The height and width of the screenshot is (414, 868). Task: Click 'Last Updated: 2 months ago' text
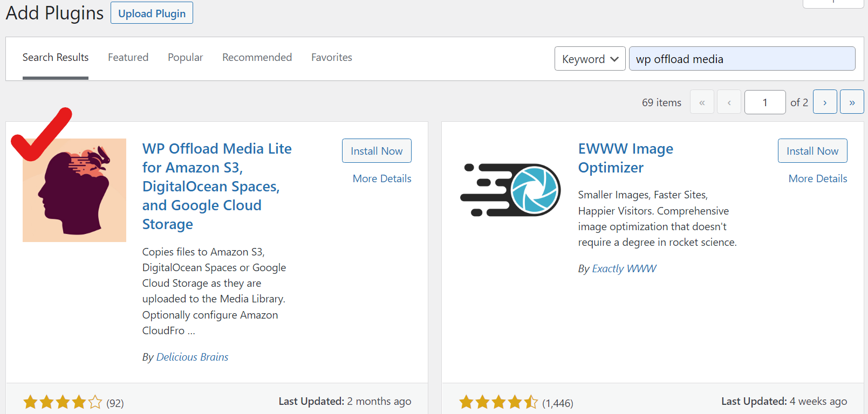345,401
